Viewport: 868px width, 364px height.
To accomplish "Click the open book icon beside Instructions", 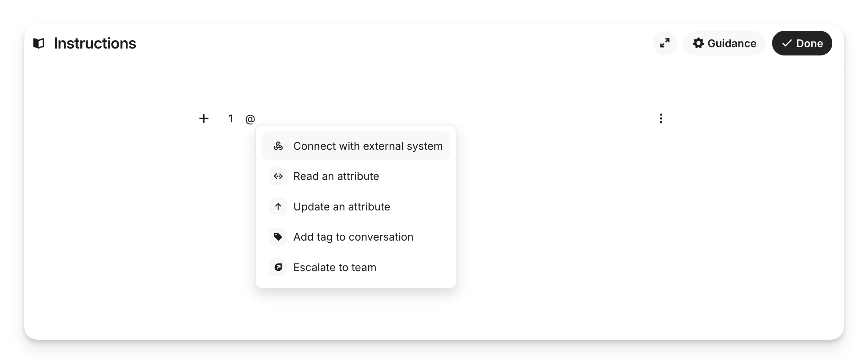I will click(x=39, y=43).
